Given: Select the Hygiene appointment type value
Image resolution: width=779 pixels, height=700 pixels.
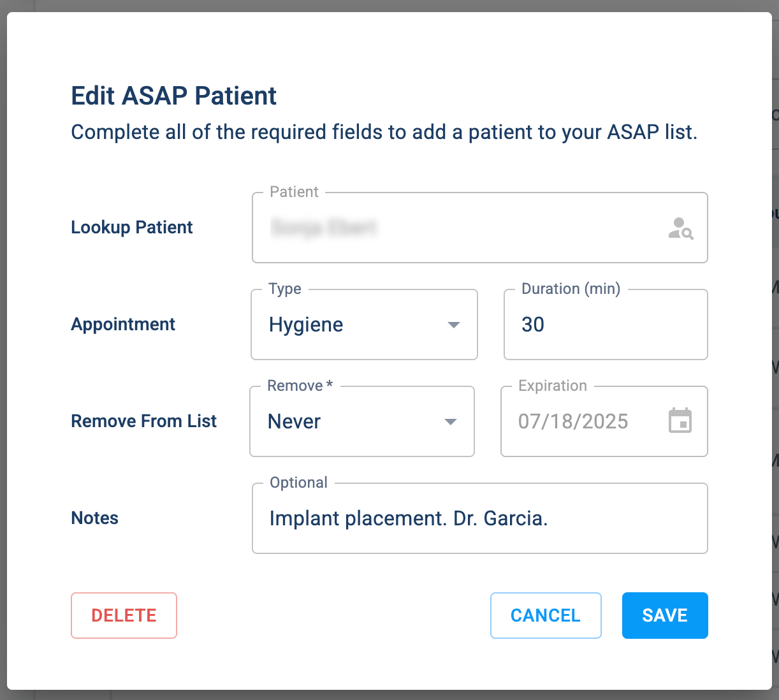Looking at the screenshot, I should tap(306, 324).
